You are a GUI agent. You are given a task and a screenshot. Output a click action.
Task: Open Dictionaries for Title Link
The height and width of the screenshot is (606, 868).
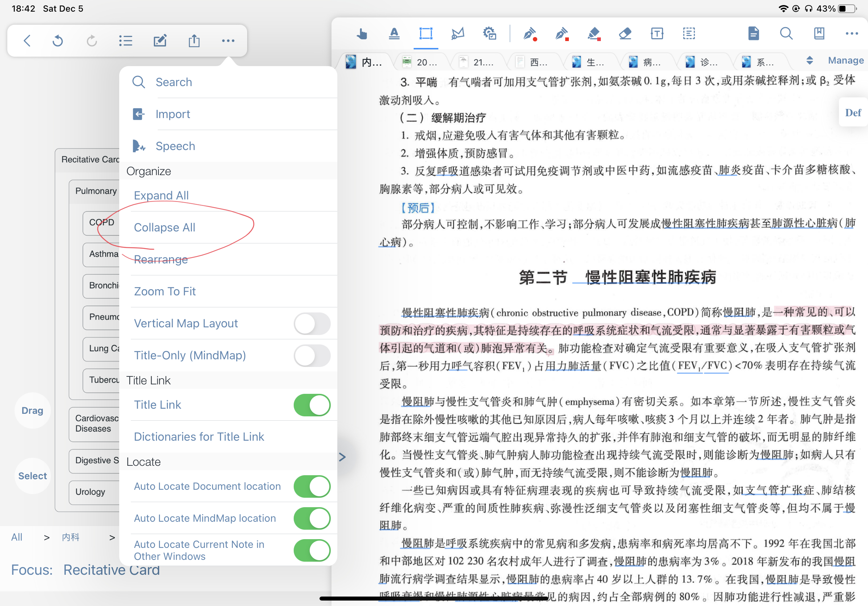coord(199,437)
